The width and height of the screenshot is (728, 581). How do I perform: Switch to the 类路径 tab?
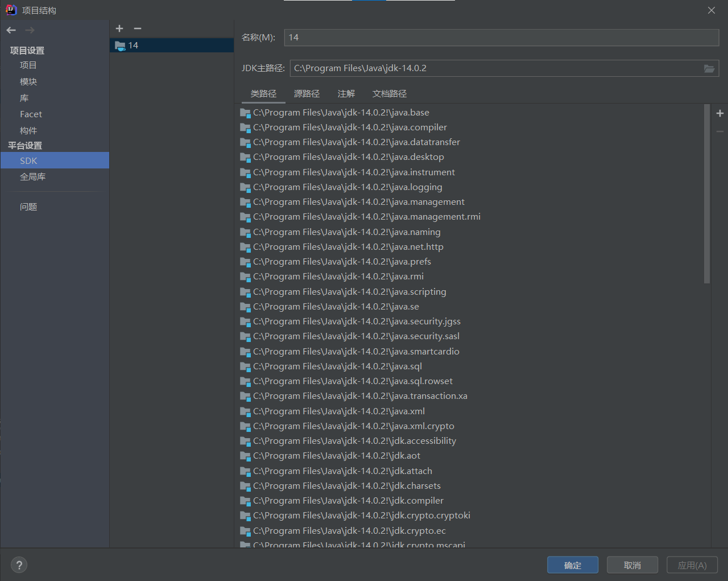[263, 94]
